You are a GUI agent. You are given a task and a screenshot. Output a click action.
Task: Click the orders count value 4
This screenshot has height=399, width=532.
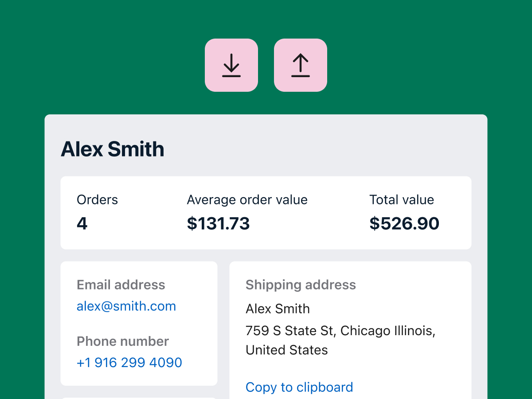coord(82,223)
